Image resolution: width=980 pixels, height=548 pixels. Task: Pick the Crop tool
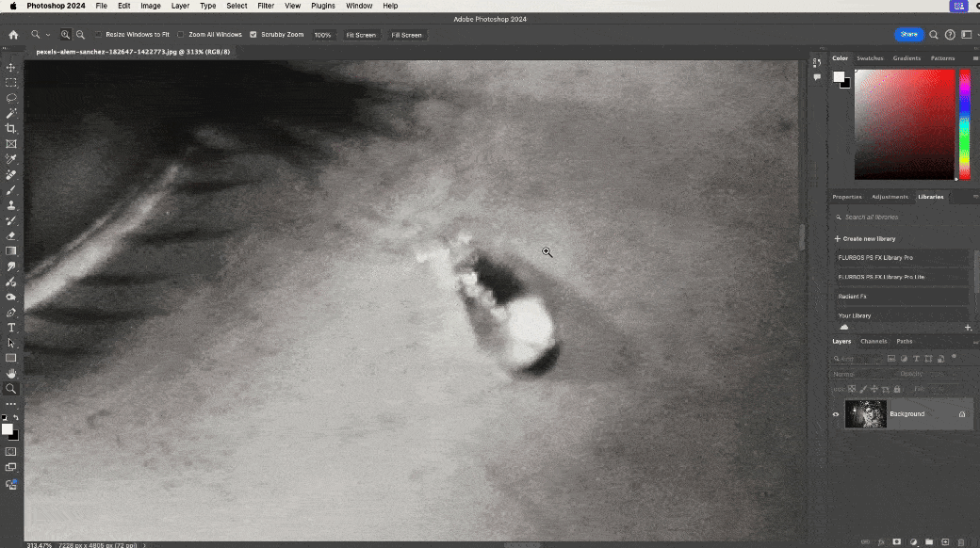click(x=11, y=128)
